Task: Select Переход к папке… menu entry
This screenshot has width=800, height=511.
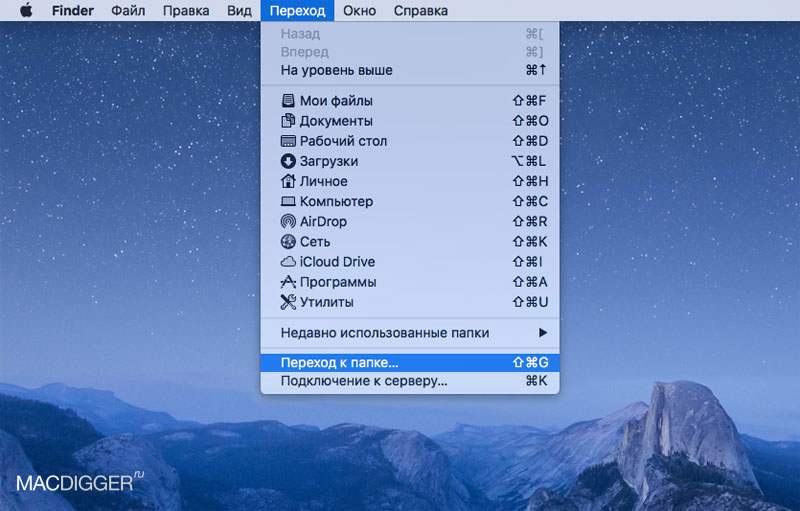Action: (x=410, y=363)
